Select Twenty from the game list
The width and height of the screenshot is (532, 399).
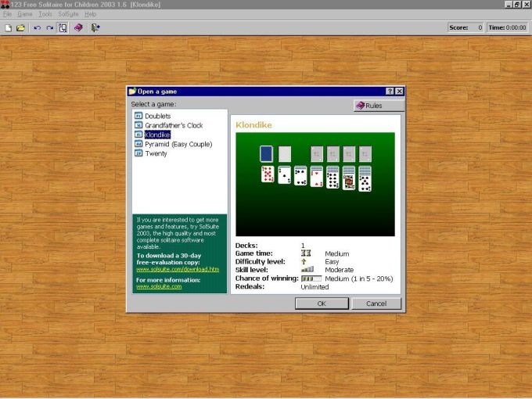[156, 153]
